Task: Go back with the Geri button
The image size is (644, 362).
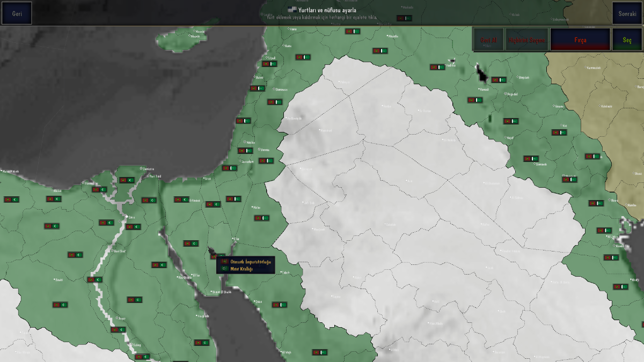Action: (17, 13)
